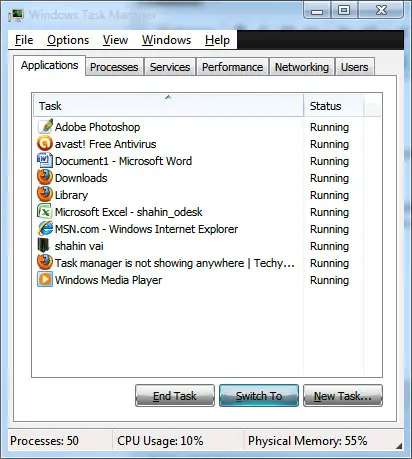Click the Firefox icon beside Library

click(x=45, y=195)
